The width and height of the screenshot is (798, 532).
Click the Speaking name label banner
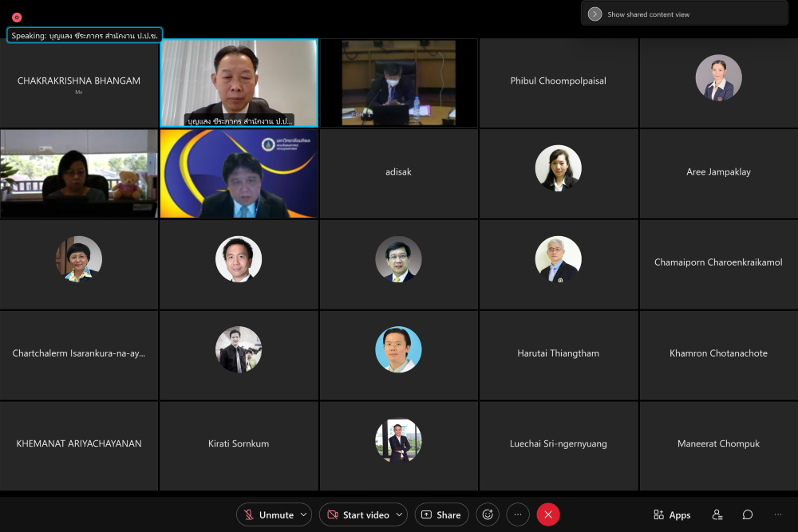point(85,35)
